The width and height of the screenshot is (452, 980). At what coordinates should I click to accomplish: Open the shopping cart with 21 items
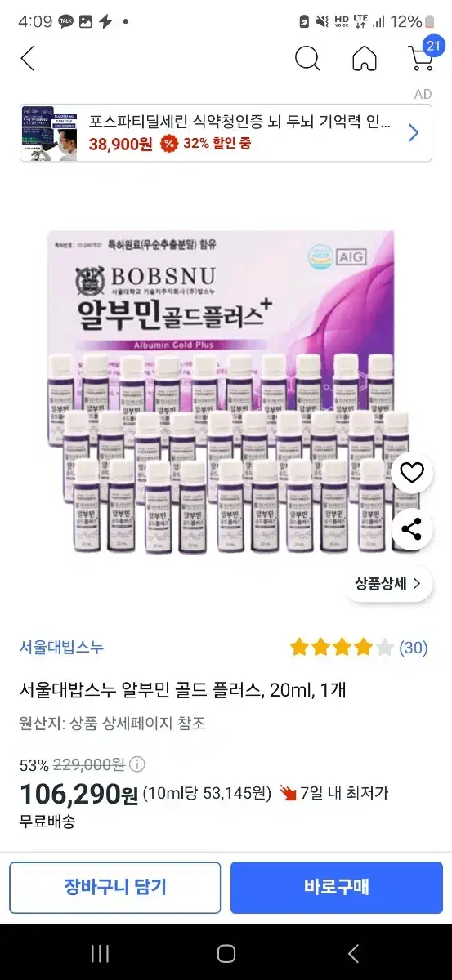pos(422,56)
